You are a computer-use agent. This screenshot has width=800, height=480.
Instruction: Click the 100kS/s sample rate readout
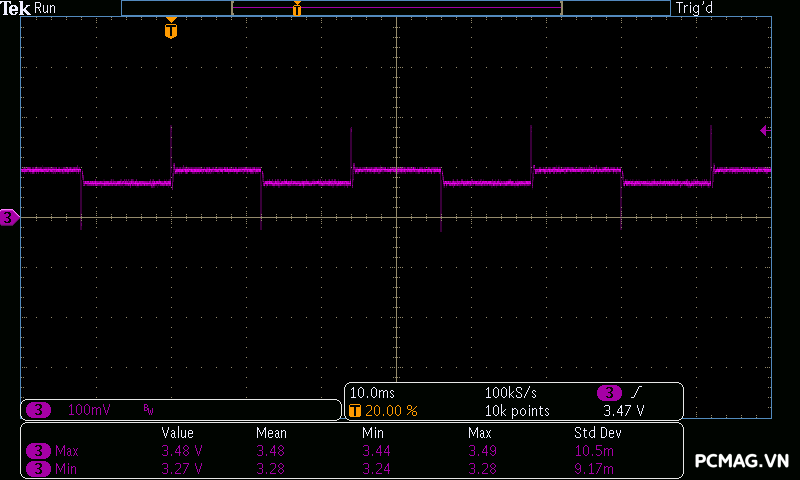(x=511, y=392)
